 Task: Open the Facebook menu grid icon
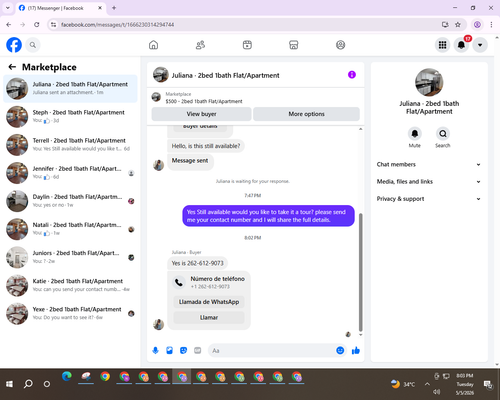coord(442,45)
